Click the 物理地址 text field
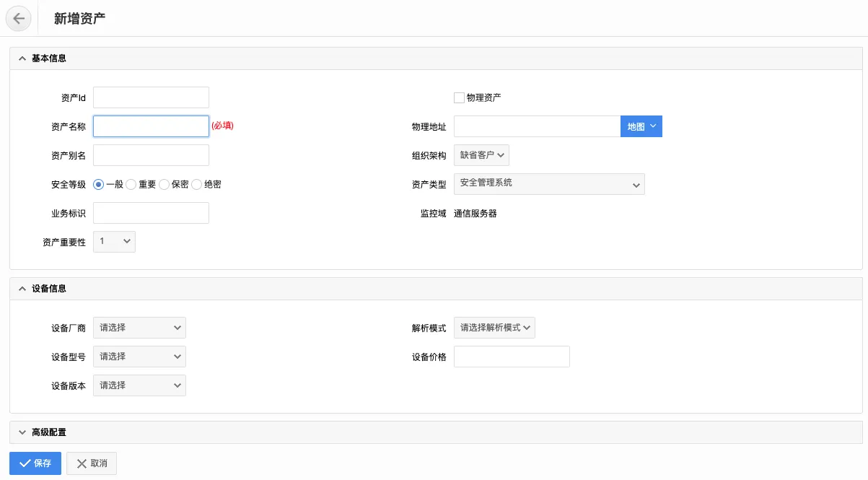 (x=536, y=126)
